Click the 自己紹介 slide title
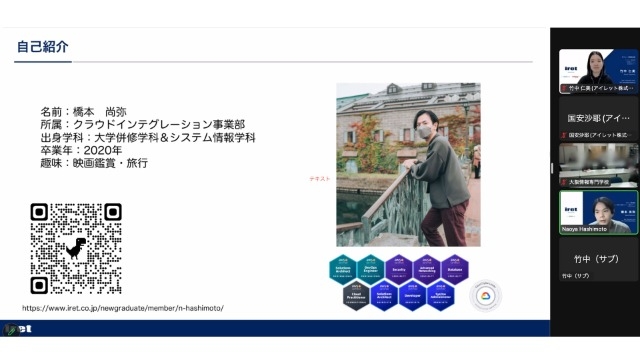Screen dimensions: 640x360 coord(43,47)
